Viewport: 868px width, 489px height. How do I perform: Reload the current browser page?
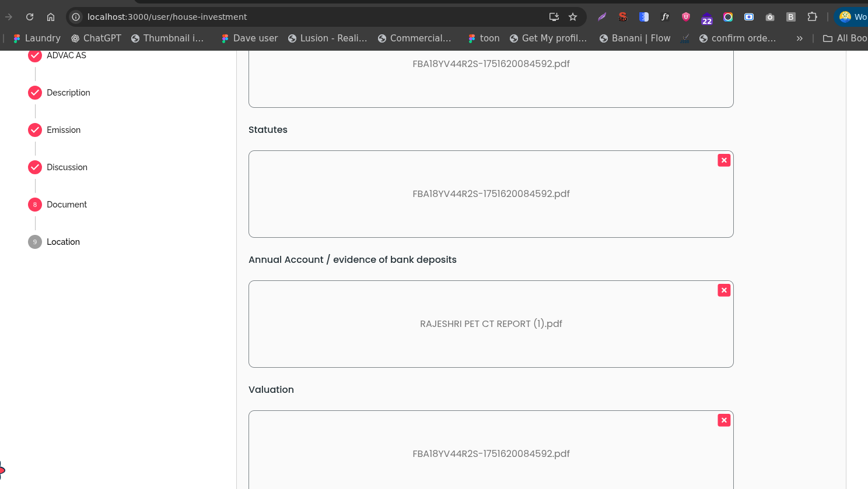30,17
